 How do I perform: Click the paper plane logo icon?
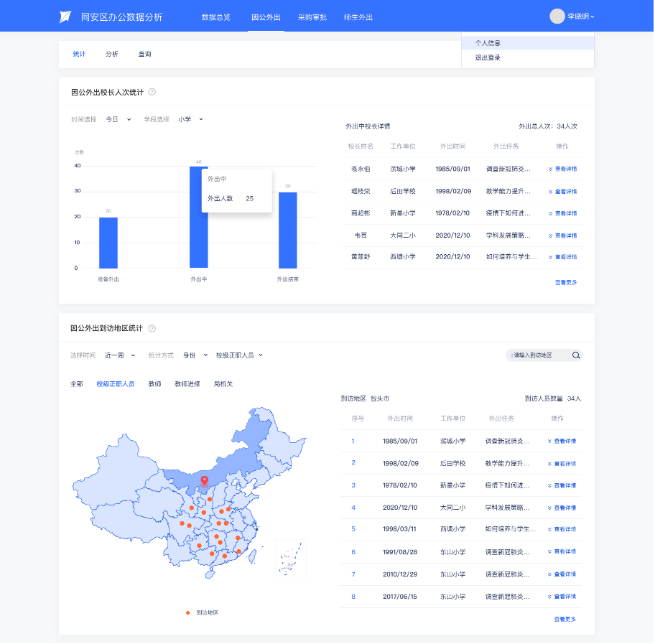pyautogui.click(x=65, y=17)
